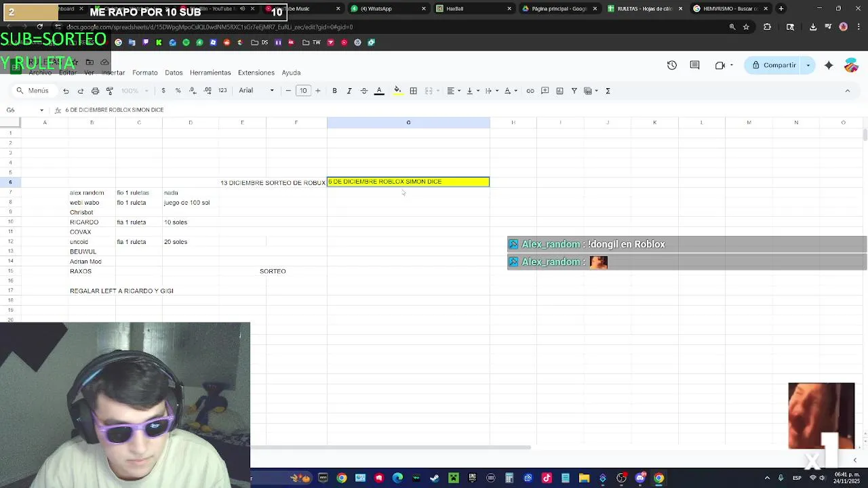Select the yellow ROBLOX SIMON DICE cell
Image resolution: width=868 pixels, height=488 pixels.
tap(408, 182)
